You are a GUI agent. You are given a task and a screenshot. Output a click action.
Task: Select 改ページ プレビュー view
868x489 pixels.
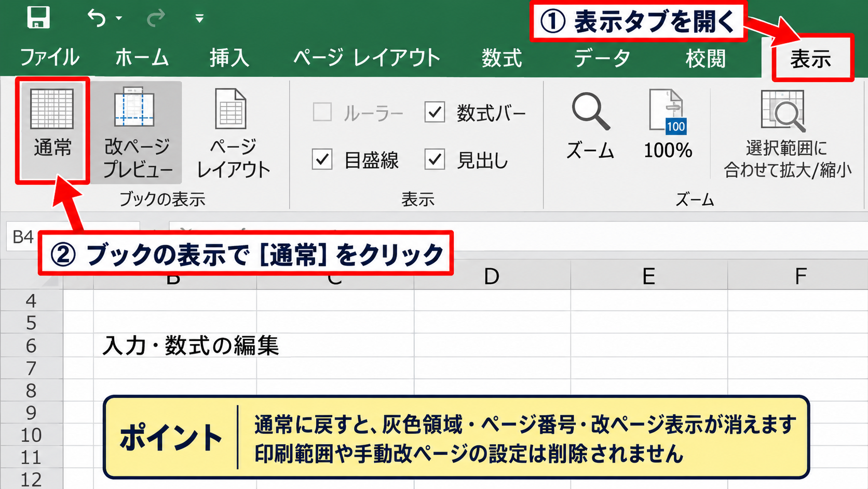[137, 133]
